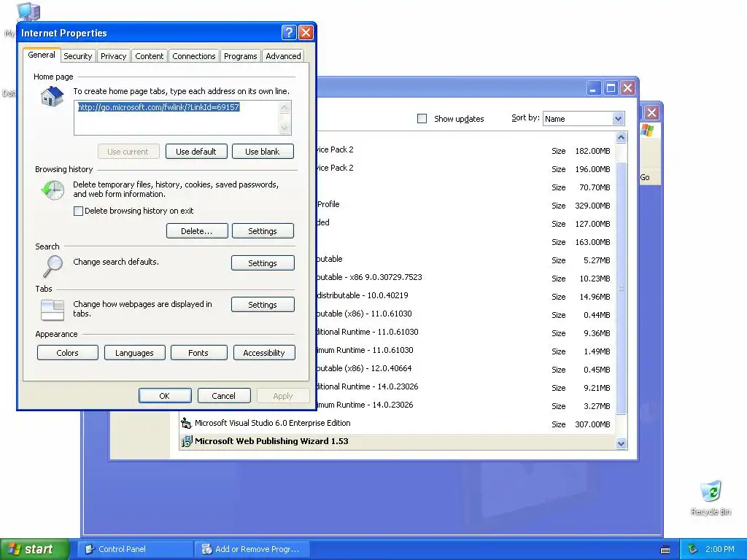747x560 pixels.
Task: Click the browsing history clock icon
Action: pos(53,190)
